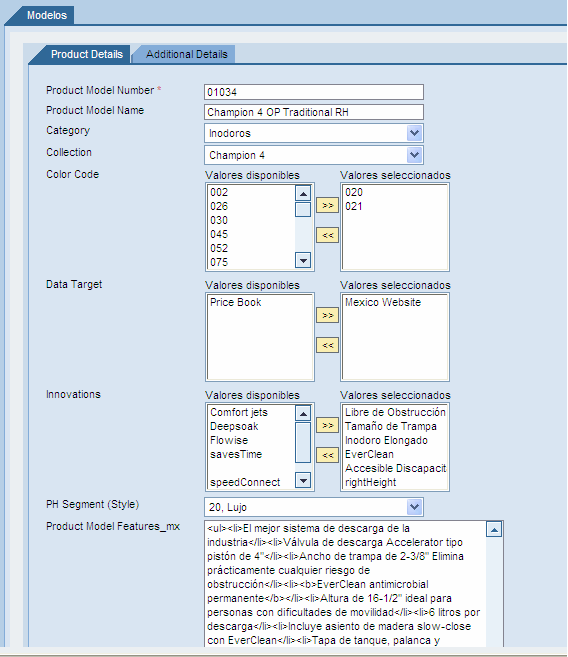Open the Category dropdown showing Inodoros

click(x=314, y=133)
